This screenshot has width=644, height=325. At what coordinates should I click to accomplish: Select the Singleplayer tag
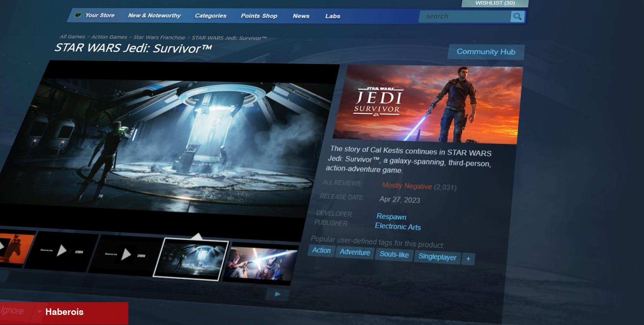point(437,257)
